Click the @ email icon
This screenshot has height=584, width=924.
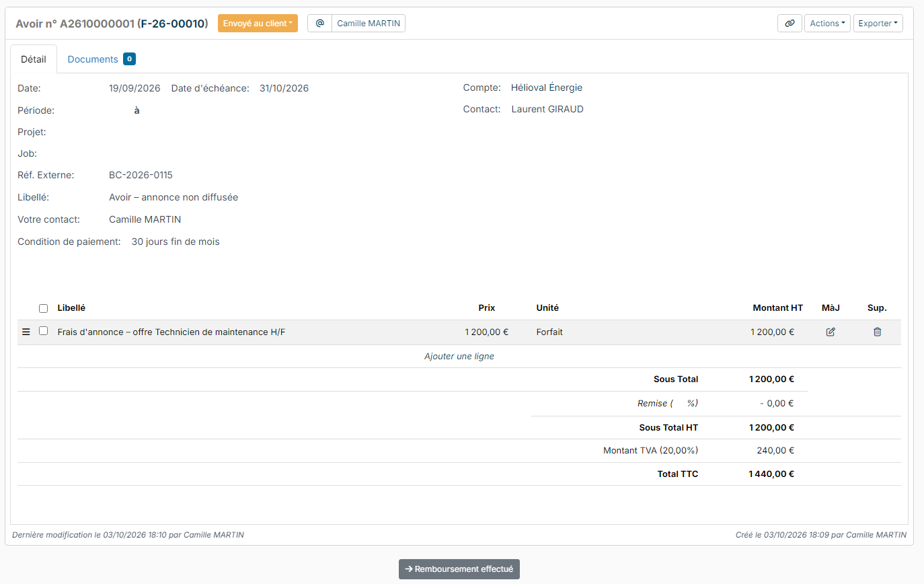(x=320, y=24)
